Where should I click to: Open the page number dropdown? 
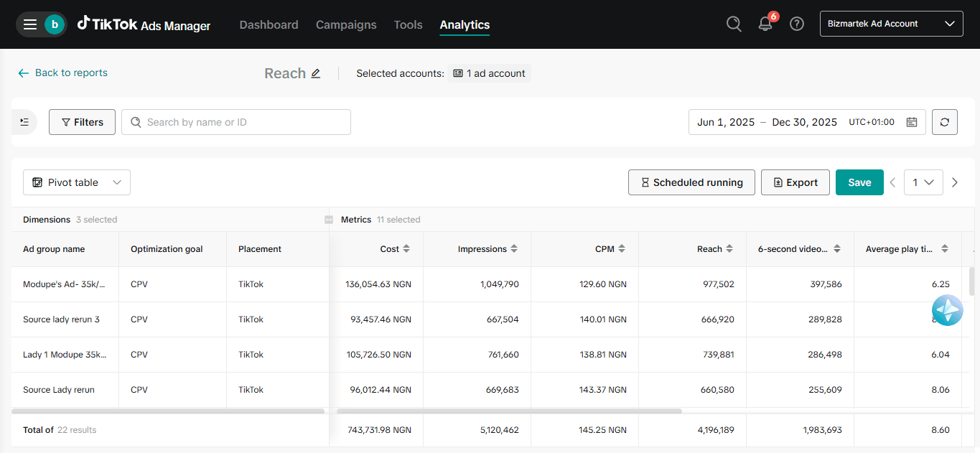(923, 182)
